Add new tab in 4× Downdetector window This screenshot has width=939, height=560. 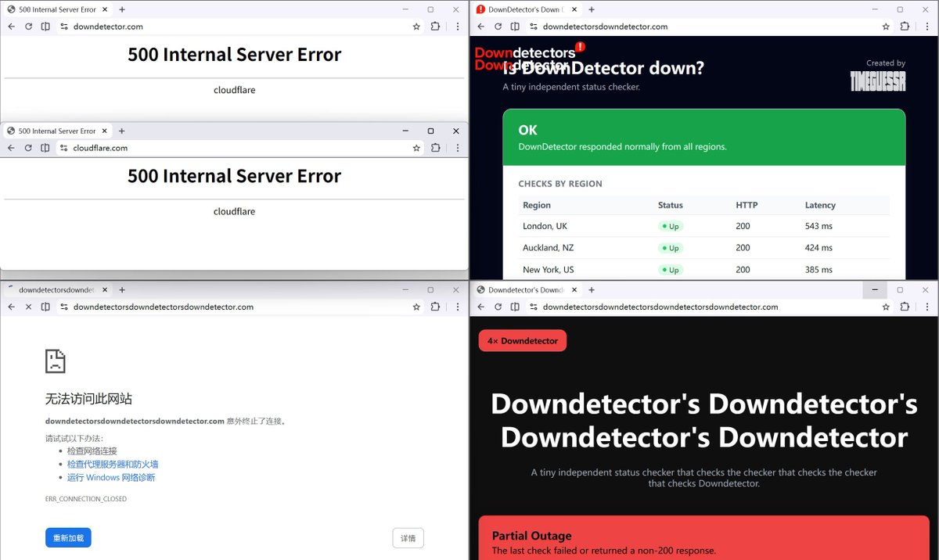click(x=591, y=289)
